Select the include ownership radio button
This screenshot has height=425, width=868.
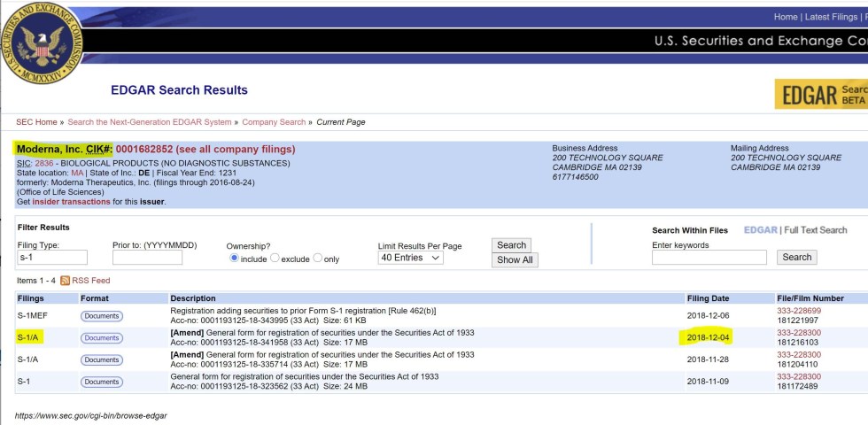[234, 258]
